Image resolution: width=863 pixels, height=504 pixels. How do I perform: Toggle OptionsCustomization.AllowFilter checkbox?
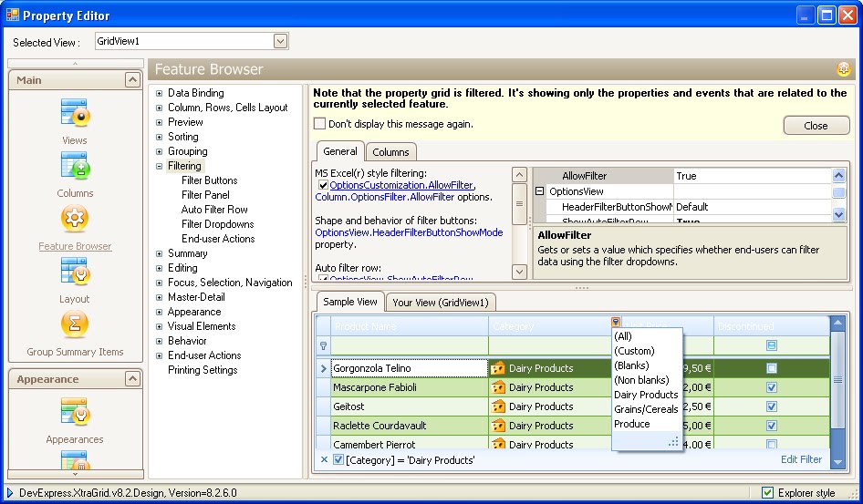pyautogui.click(x=323, y=185)
